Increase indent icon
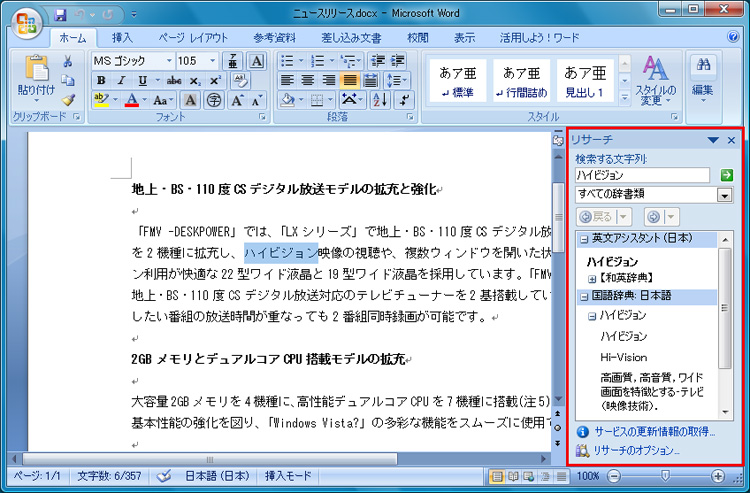The width and height of the screenshot is (750, 493). point(398,61)
